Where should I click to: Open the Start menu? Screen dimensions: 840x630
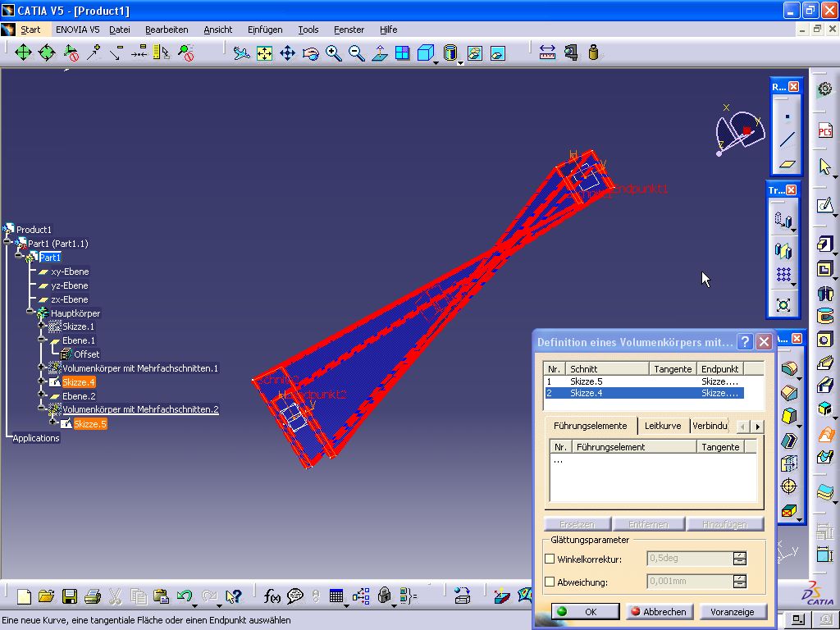point(30,30)
